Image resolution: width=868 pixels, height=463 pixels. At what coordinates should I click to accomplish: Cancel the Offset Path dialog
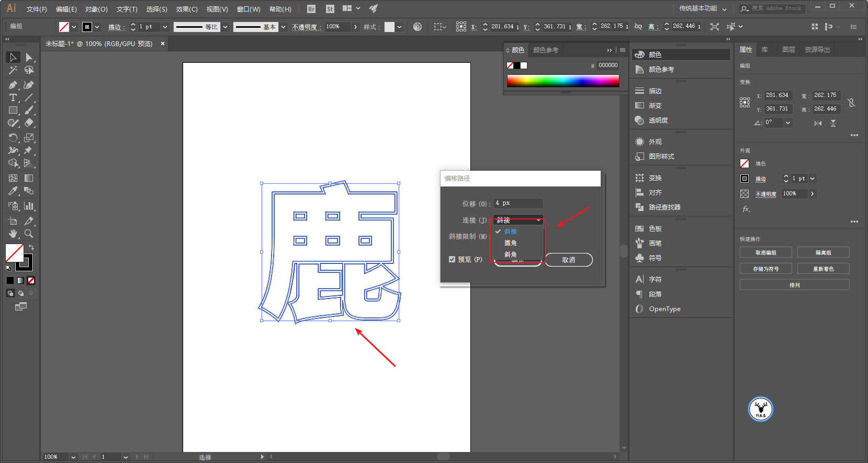click(569, 260)
